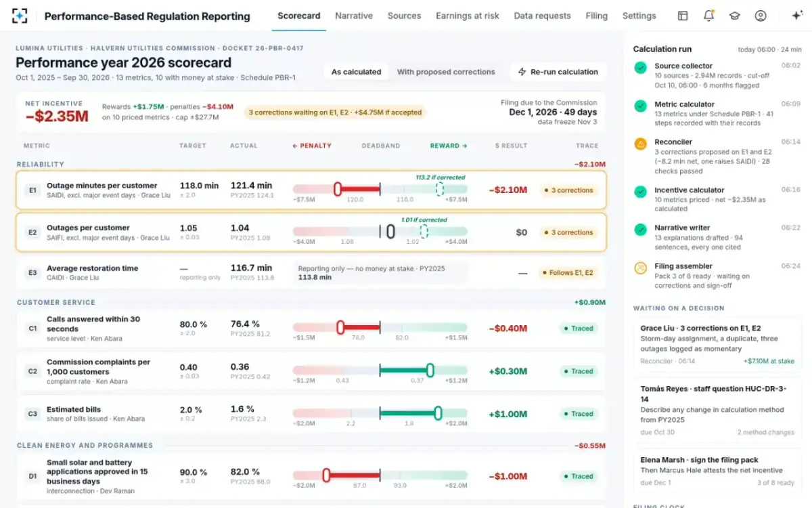The height and width of the screenshot is (508, 812).
Task: Open 3 corrections tag on Outage minutes row
Action: coord(569,190)
